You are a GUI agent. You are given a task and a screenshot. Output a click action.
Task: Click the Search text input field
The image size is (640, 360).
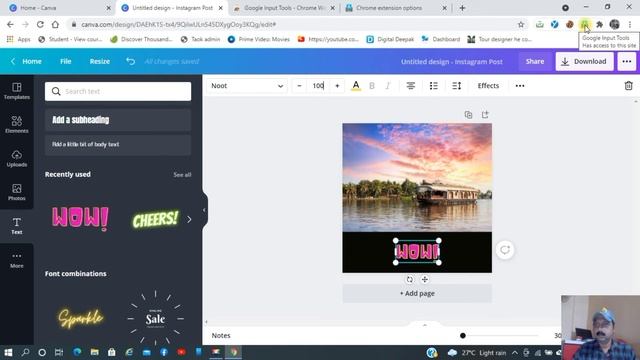[x=118, y=91]
